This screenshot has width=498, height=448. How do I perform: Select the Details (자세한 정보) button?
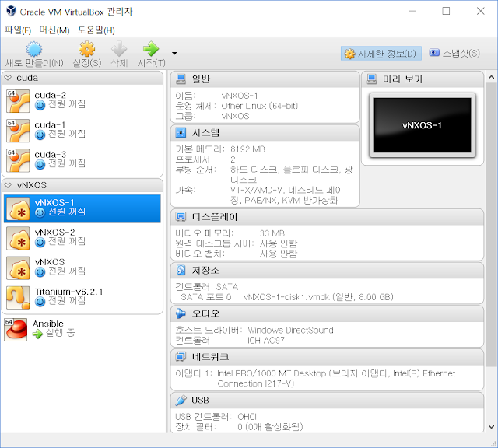click(x=381, y=54)
